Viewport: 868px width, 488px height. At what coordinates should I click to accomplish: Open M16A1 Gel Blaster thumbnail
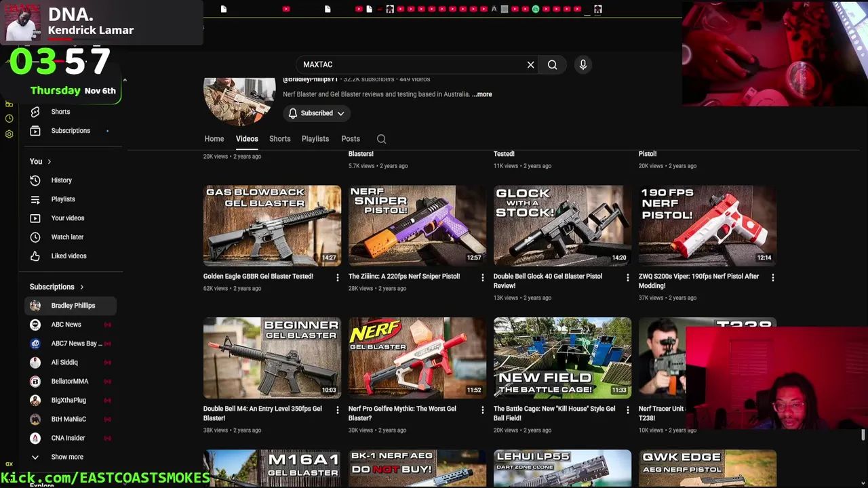272,468
